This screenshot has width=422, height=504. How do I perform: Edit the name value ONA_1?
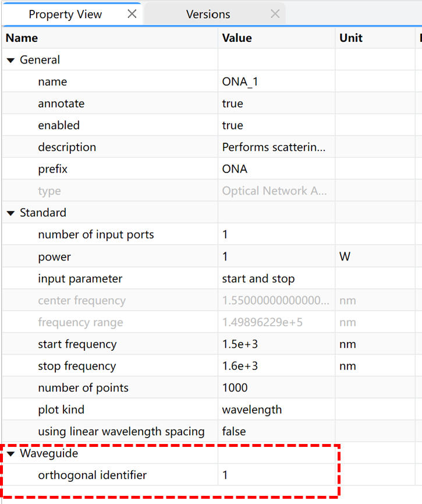click(276, 82)
